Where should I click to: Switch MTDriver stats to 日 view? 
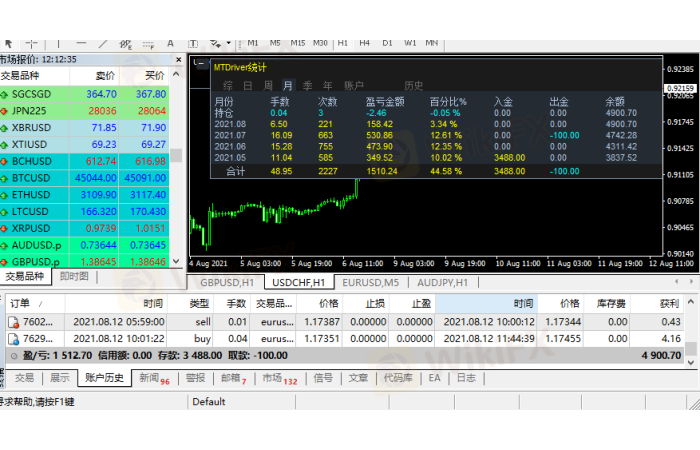(248, 85)
